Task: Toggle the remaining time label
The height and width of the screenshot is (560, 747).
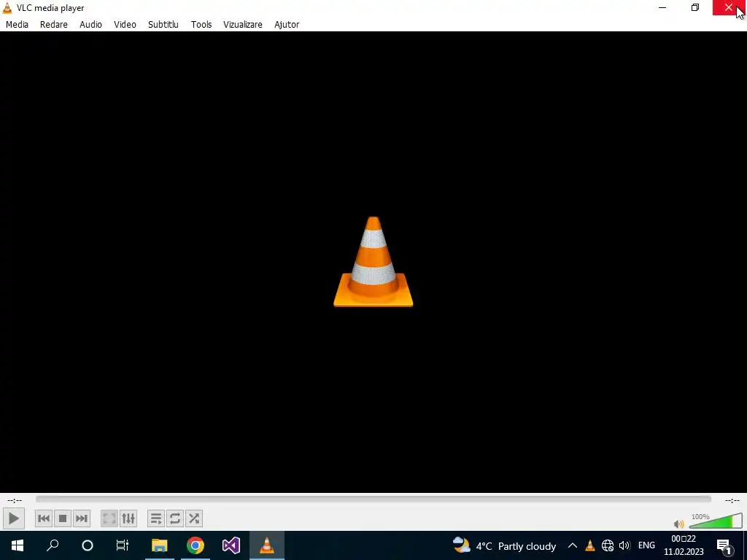Action: (732, 500)
